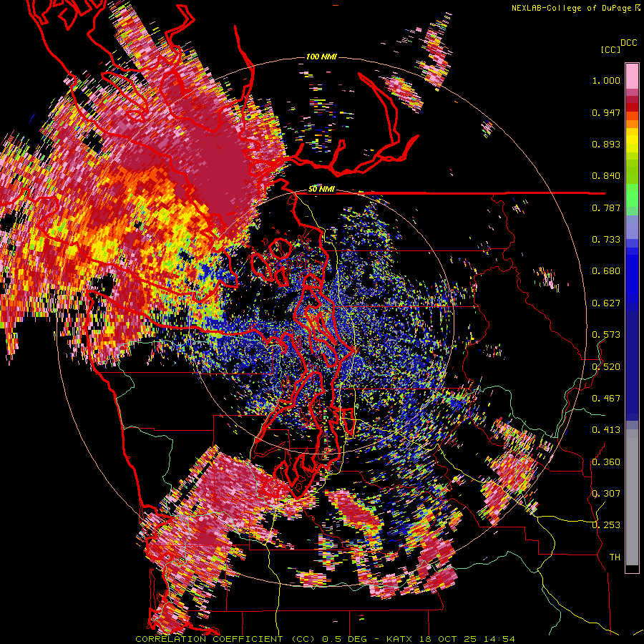Screen dimensions: 644x644
Task: Click the 100 NMI range ring label
Action: point(321,57)
